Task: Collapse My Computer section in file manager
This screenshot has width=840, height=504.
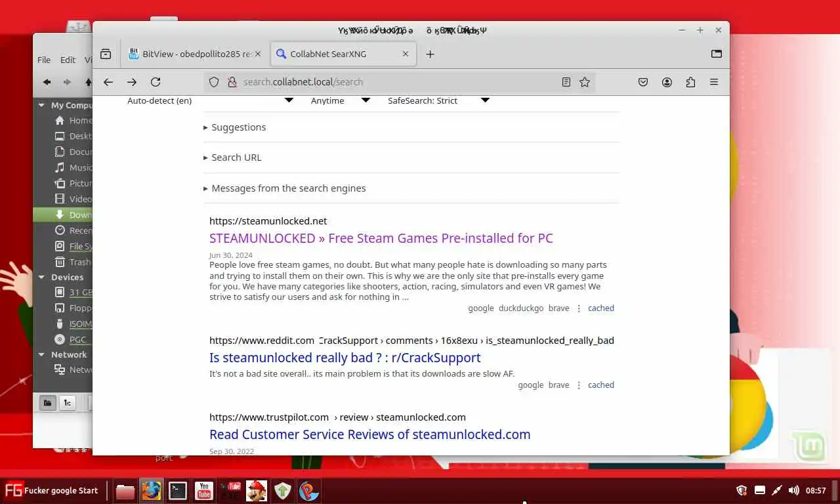Action: [42, 105]
